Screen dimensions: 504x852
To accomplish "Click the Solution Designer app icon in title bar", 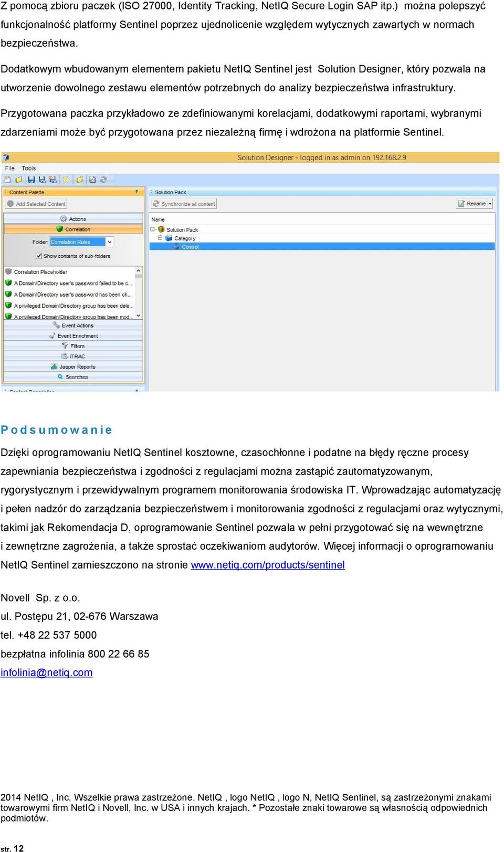I will (6, 157).
